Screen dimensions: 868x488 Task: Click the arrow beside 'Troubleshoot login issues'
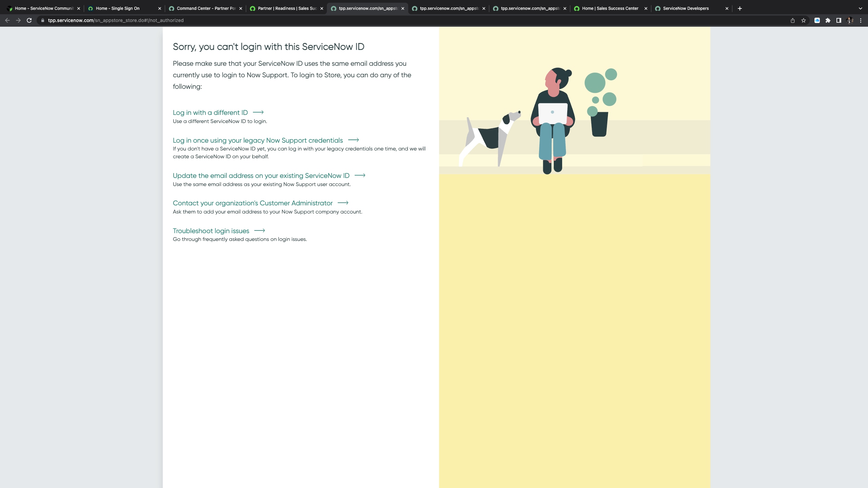pos(260,230)
